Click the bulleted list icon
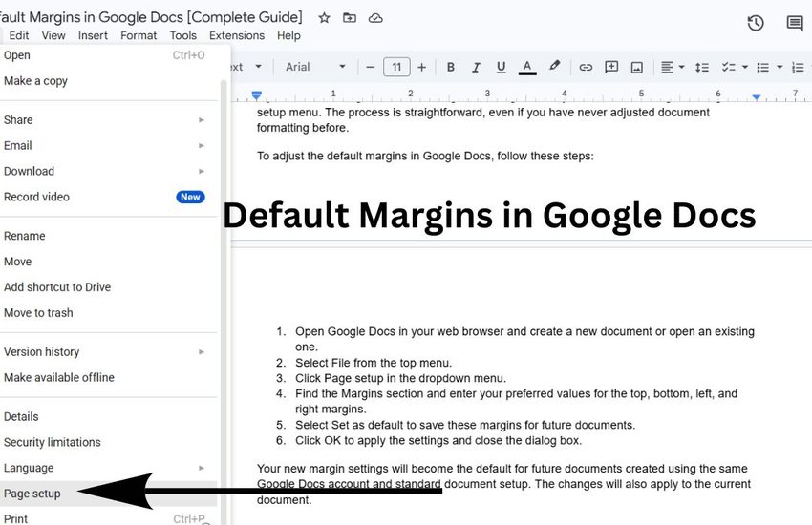The width and height of the screenshot is (812, 525). pos(763,67)
